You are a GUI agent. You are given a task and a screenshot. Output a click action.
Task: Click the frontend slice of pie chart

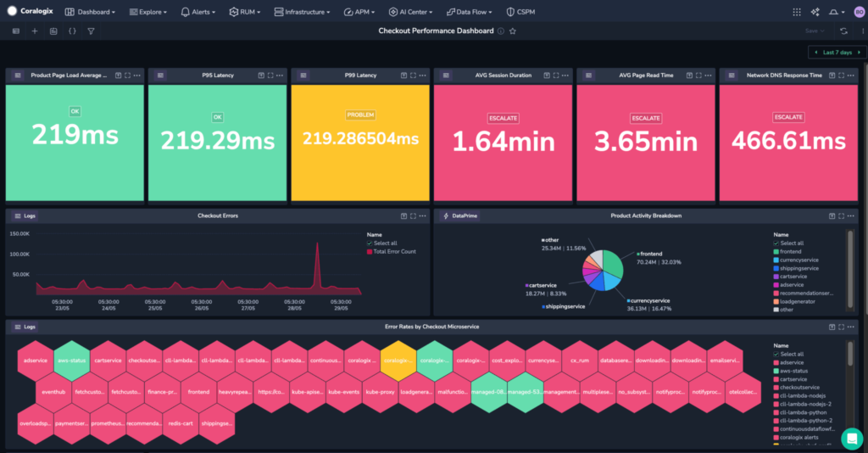coord(613,262)
